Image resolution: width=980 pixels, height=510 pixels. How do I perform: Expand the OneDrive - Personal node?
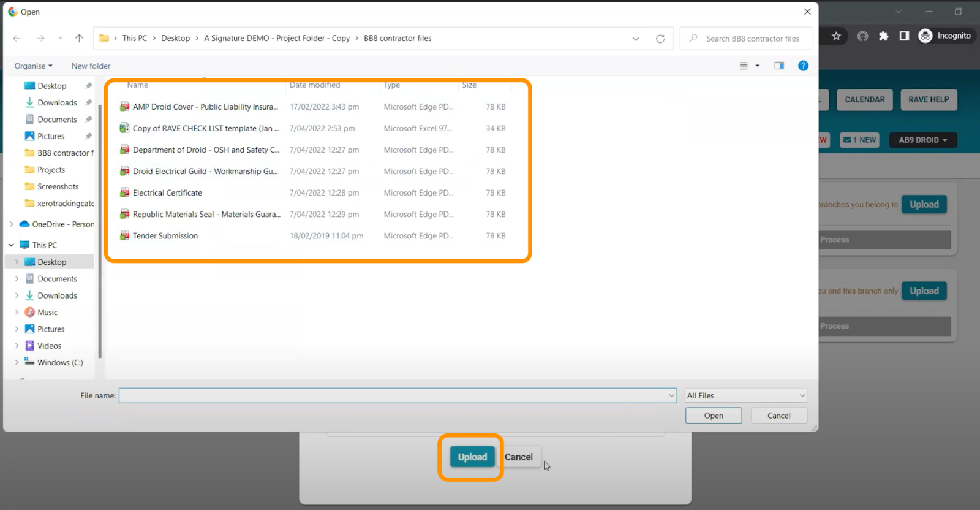click(11, 224)
